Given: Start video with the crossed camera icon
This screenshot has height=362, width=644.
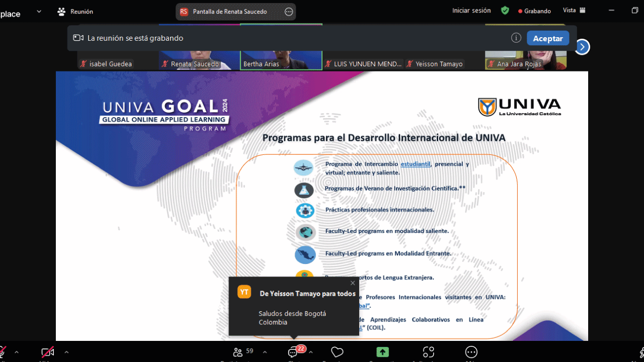Looking at the screenshot, I should point(47,352).
